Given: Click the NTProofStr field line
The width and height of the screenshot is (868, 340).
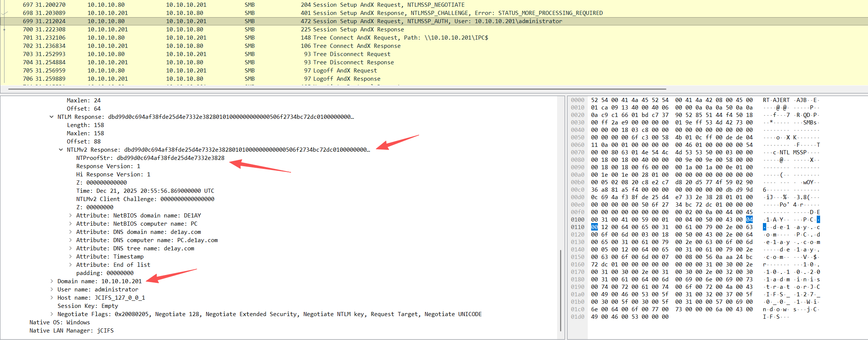Looking at the screenshot, I should click(150, 158).
